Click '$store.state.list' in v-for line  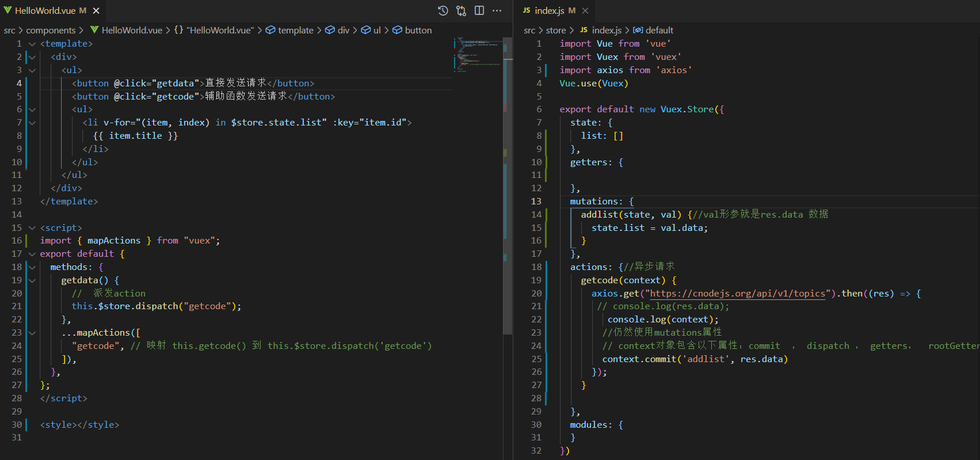(x=276, y=123)
